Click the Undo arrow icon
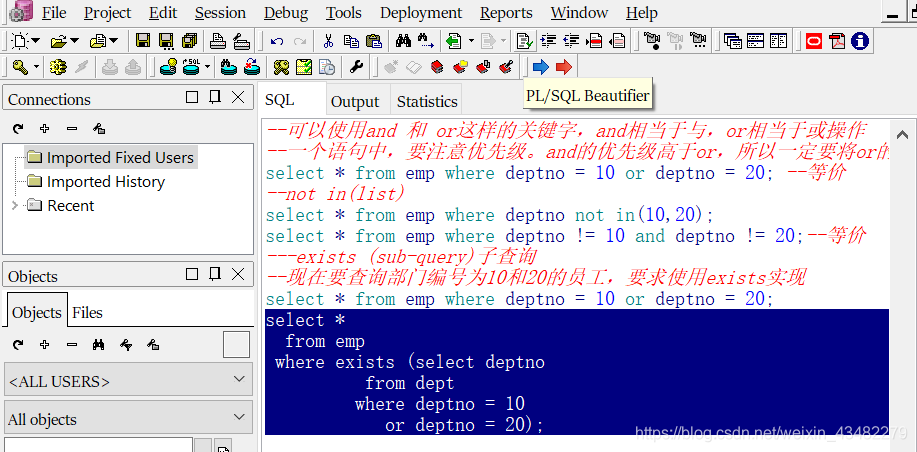917x452 pixels. 277,41
